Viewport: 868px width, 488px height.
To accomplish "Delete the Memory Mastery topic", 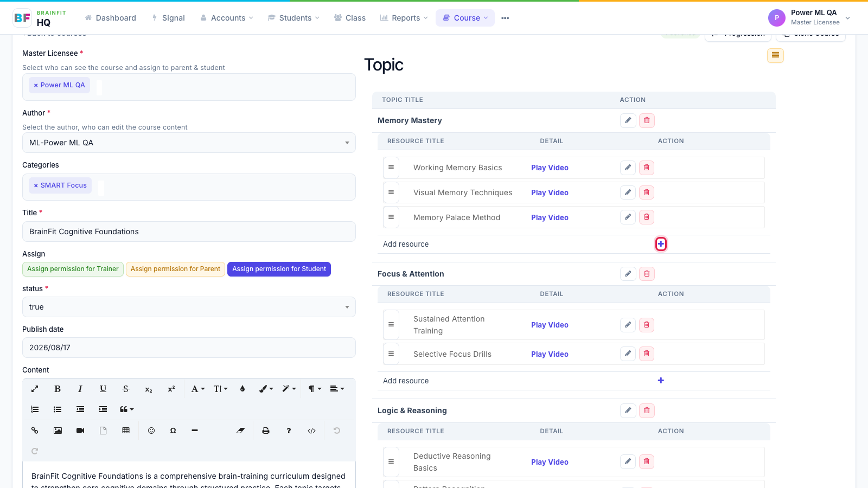I will coord(647,120).
